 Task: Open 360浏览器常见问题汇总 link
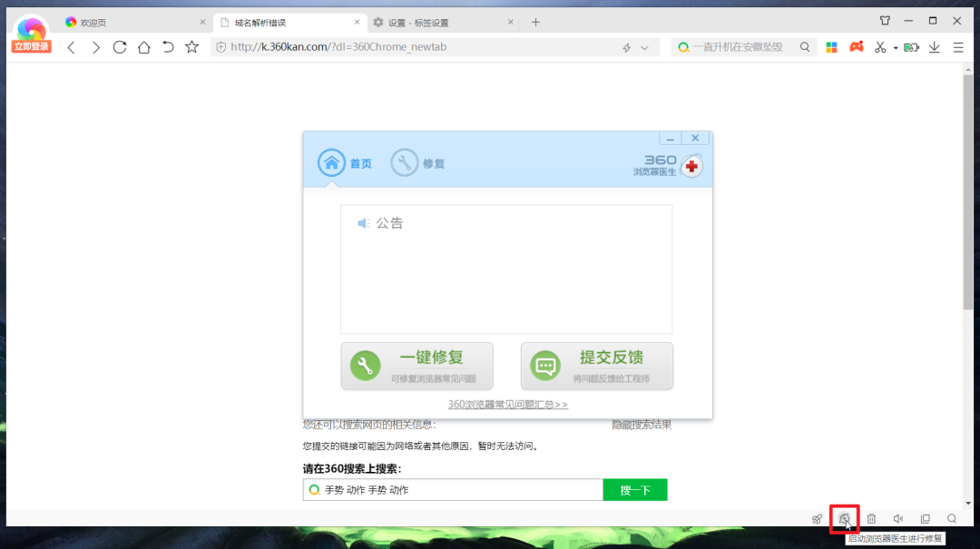[507, 405]
